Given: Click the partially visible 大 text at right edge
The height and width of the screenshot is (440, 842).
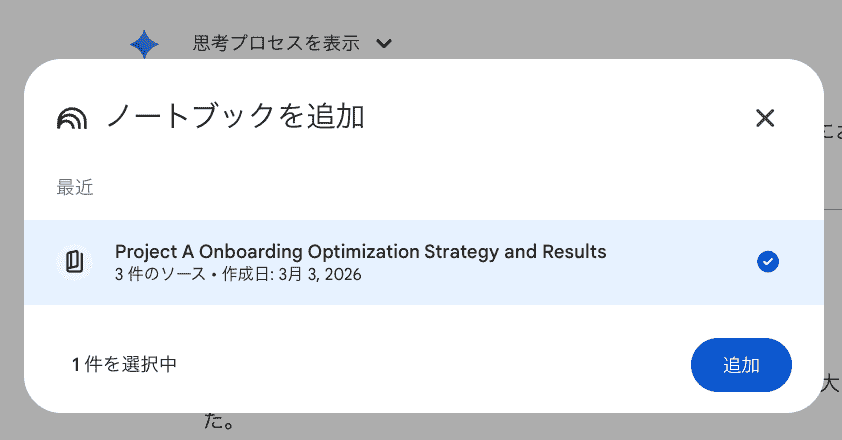Looking at the screenshot, I should tap(831, 384).
